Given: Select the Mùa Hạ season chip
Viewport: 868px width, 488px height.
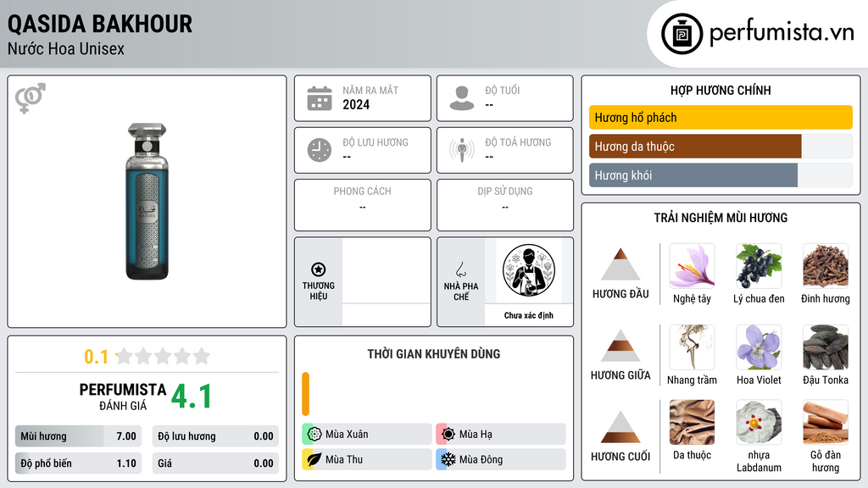Looking at the screenshot, I should pyautogui.click(x=501, y=435).
